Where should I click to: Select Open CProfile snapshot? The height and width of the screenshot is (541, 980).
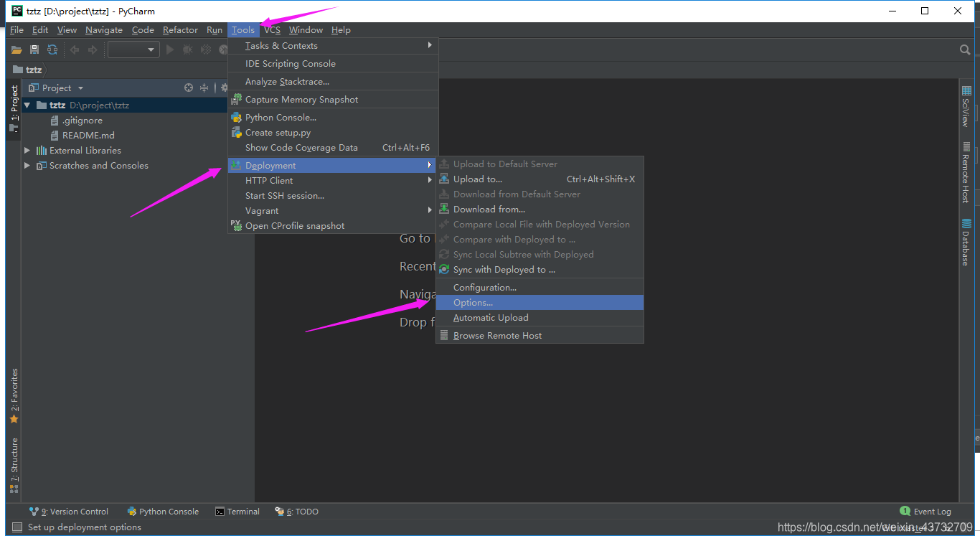(x=333, y=225)
